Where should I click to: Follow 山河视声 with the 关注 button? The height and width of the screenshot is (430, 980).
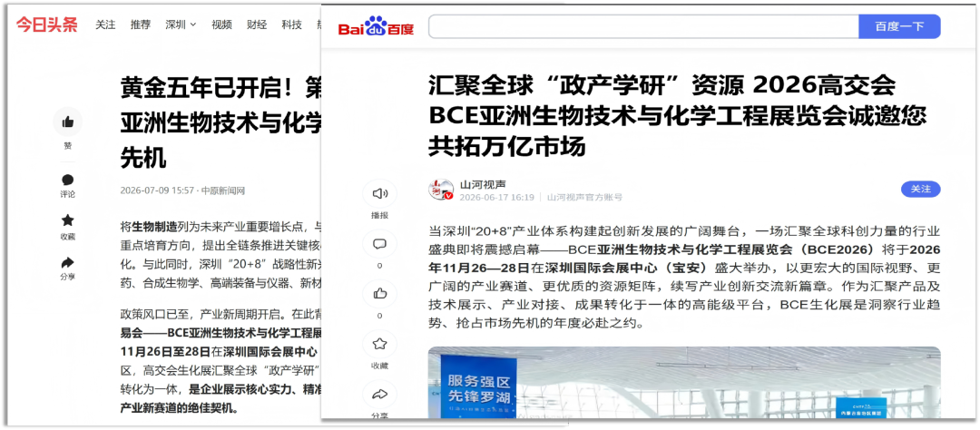tap(921, 189)
